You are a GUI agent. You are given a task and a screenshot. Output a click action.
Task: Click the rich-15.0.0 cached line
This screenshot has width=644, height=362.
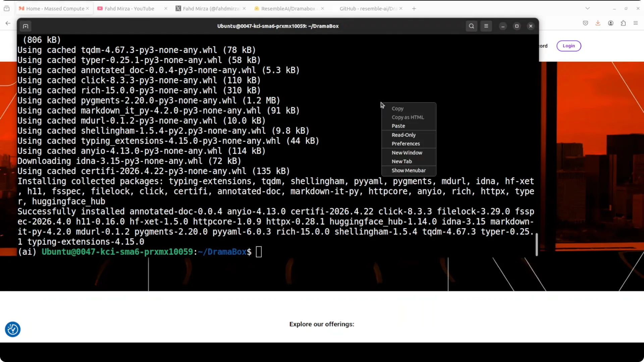[x=139, y=90]
